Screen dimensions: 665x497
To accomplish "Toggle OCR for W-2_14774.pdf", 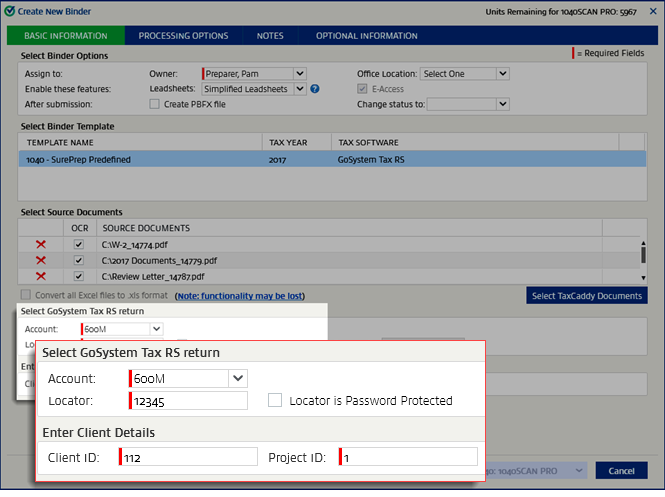I will (x=78, y=244).
